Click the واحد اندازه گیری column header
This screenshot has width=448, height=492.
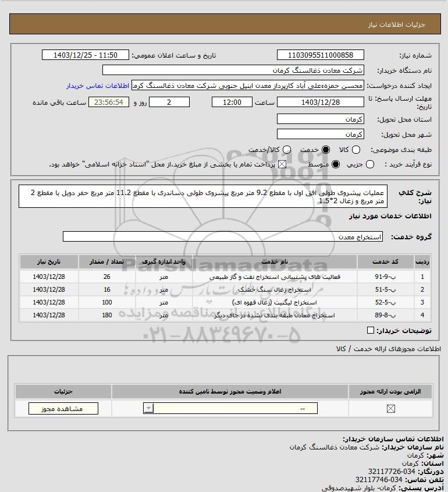pos(163,261)
